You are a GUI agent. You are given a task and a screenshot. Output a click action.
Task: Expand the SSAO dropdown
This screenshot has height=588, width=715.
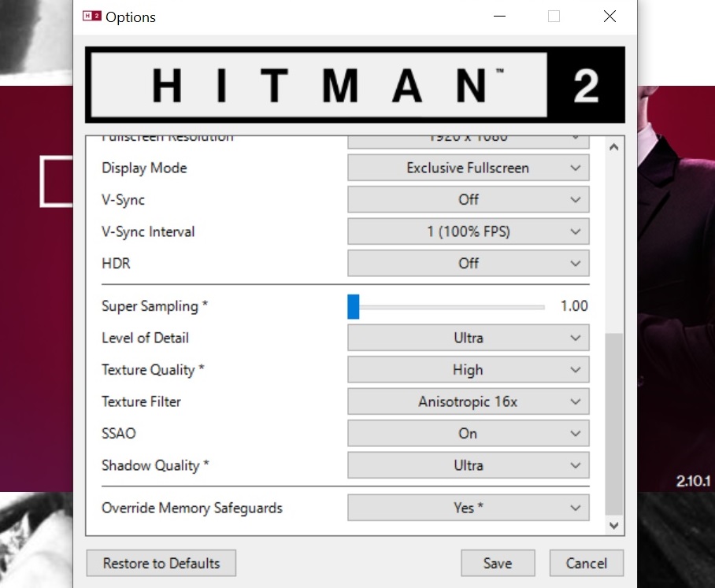(x=469, y=433)
